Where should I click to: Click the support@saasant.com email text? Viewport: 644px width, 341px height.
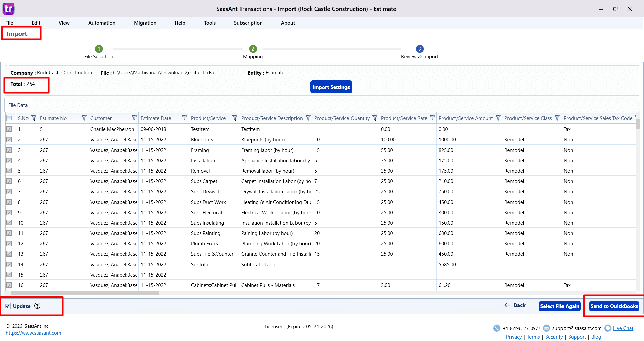(x=577, y=328)
